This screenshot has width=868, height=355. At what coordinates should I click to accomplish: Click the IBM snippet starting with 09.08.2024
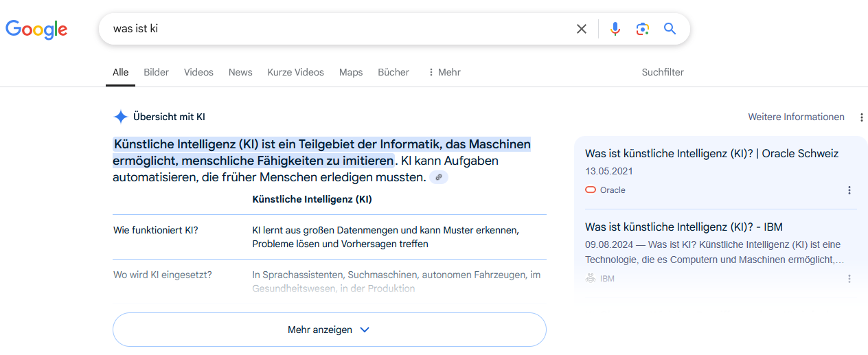[x=715, y=252]
